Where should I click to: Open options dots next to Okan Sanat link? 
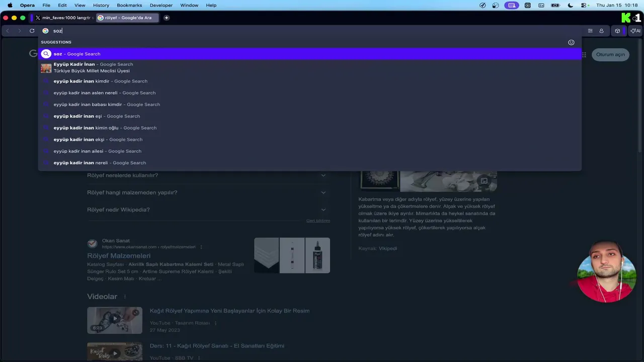[201, 247]
